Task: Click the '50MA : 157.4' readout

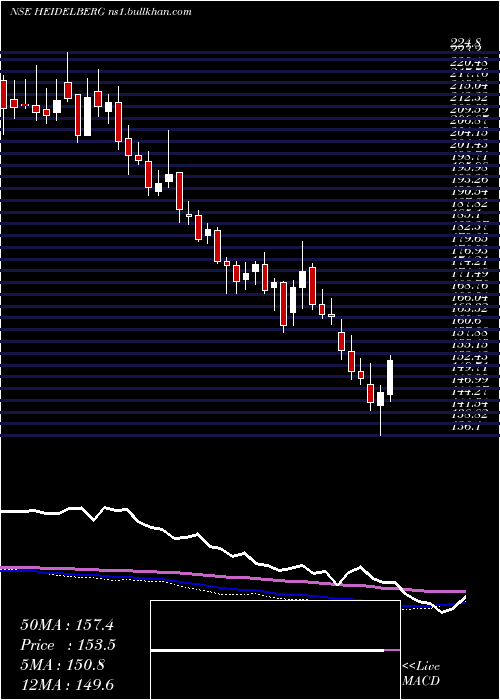Action: (x=68, y=625)
